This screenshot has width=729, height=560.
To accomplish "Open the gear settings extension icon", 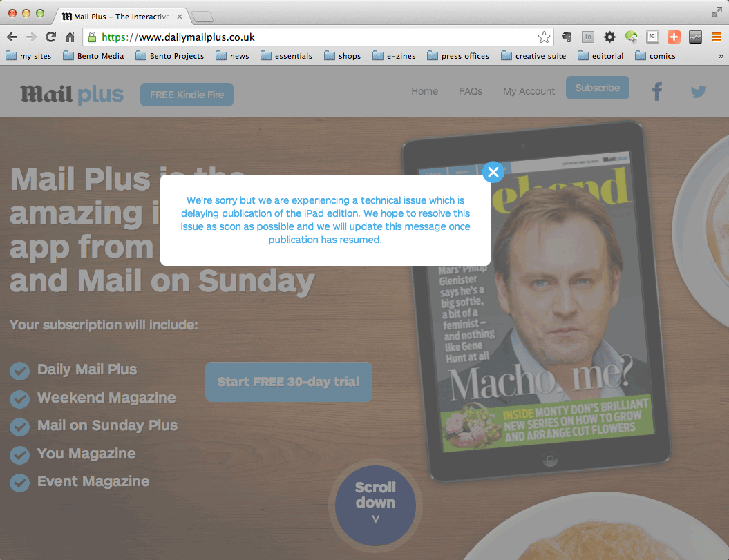I will (609, 37).
